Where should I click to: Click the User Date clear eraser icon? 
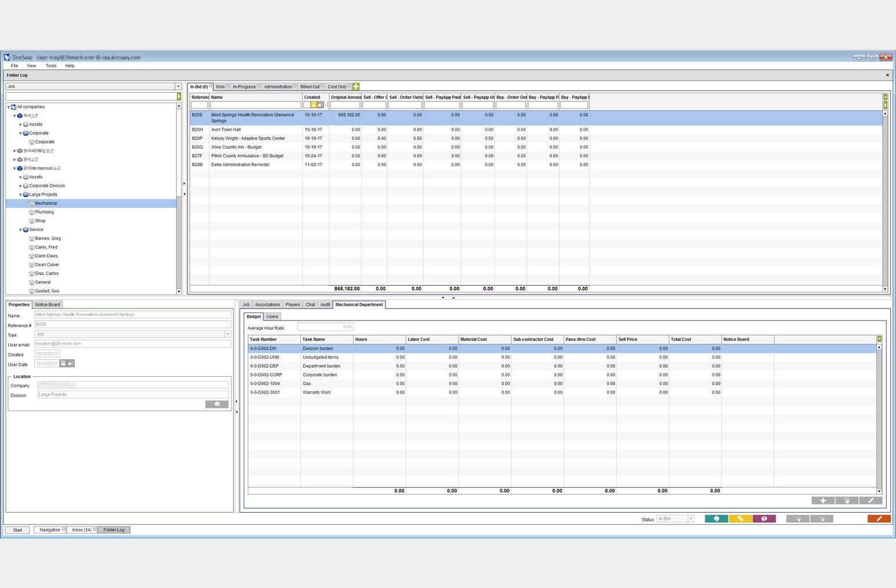pyautogui.click(x=71, y=363)
